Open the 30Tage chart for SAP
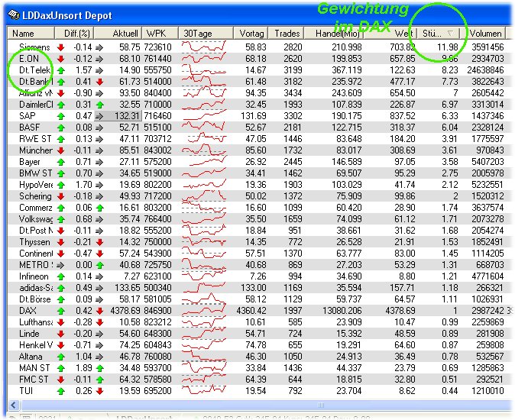The height and width of the screenshot is (420, 515). point(204,115)
